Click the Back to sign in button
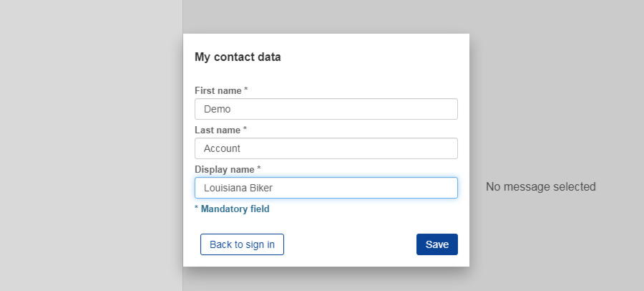The width and height of the screenshot is (644, 291). tap(242, 244)
